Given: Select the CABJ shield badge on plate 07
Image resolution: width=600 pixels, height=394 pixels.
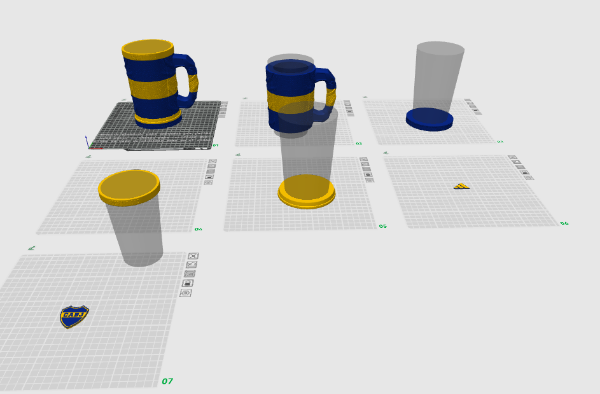Looking at the screenshot, I should click(x=74, y=316).
